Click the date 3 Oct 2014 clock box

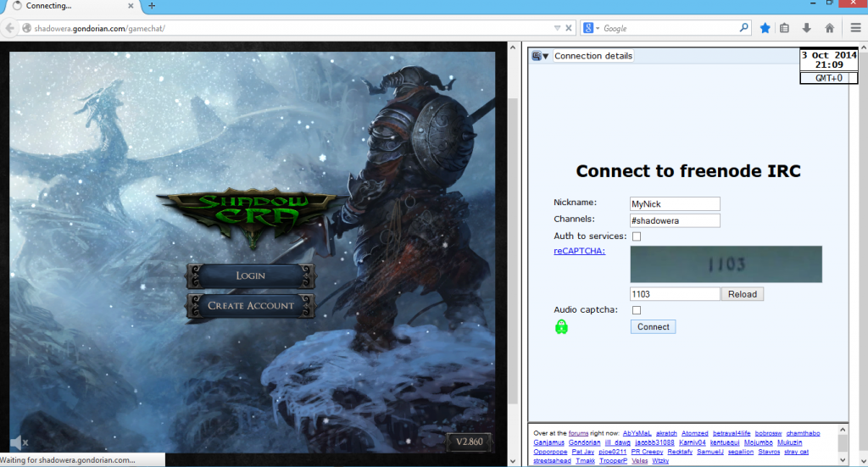(829, 60)
